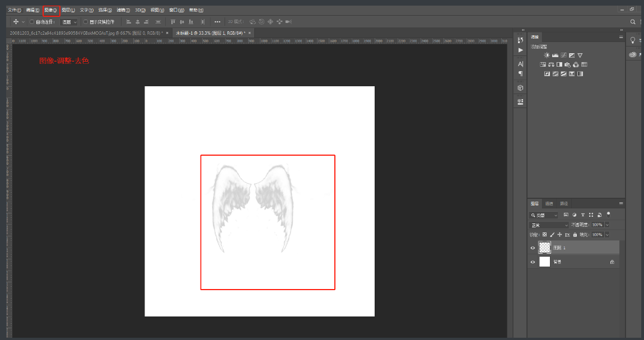The width and height of the screenshot is (644, 340).
Task: Lock layer position
Action: 559,235
